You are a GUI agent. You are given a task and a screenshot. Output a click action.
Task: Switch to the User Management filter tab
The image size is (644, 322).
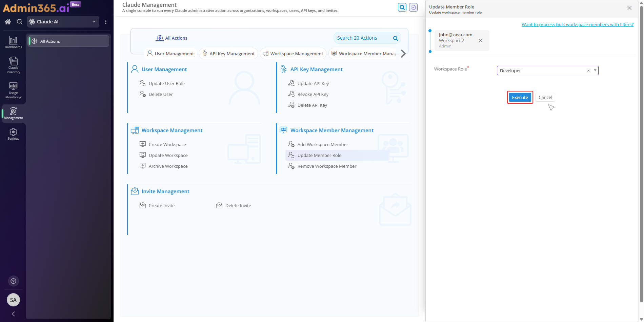click(170, 54)
